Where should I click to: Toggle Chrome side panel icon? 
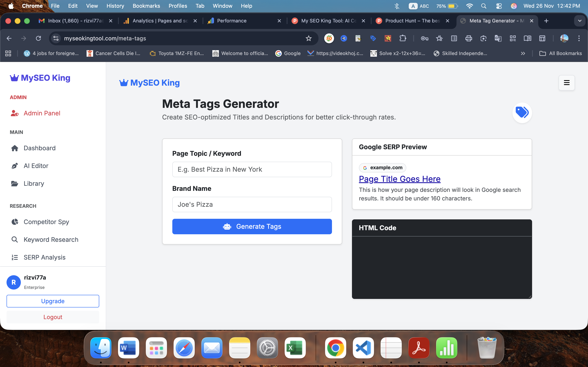[542, 38]
